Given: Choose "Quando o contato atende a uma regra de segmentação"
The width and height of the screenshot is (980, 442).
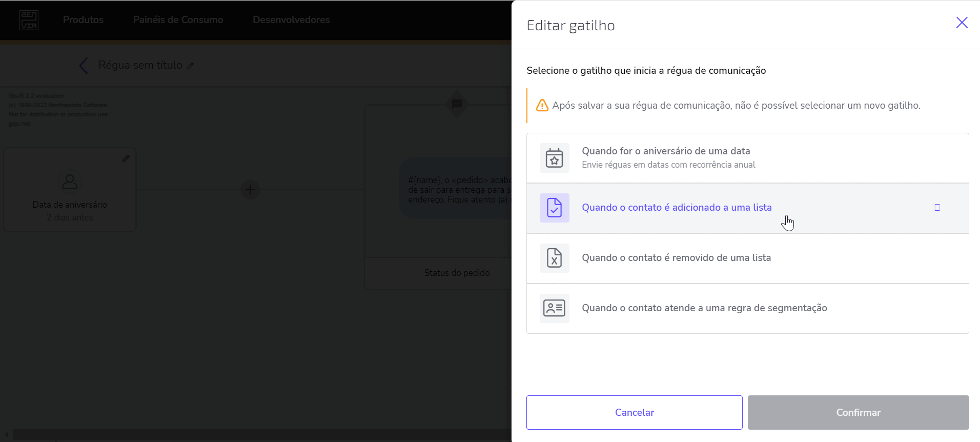Looking at the screenshot, I should [x=747, y=309].
